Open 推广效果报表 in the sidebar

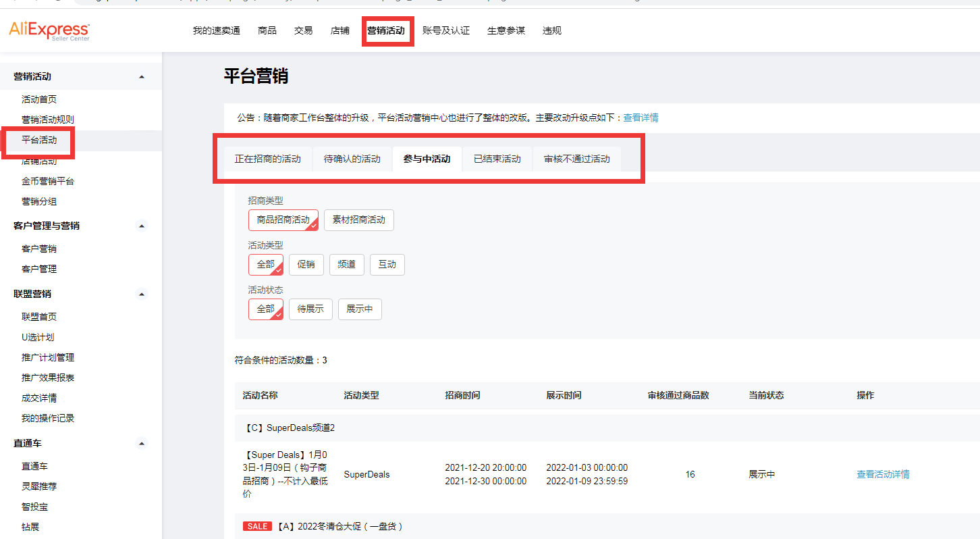48,378
